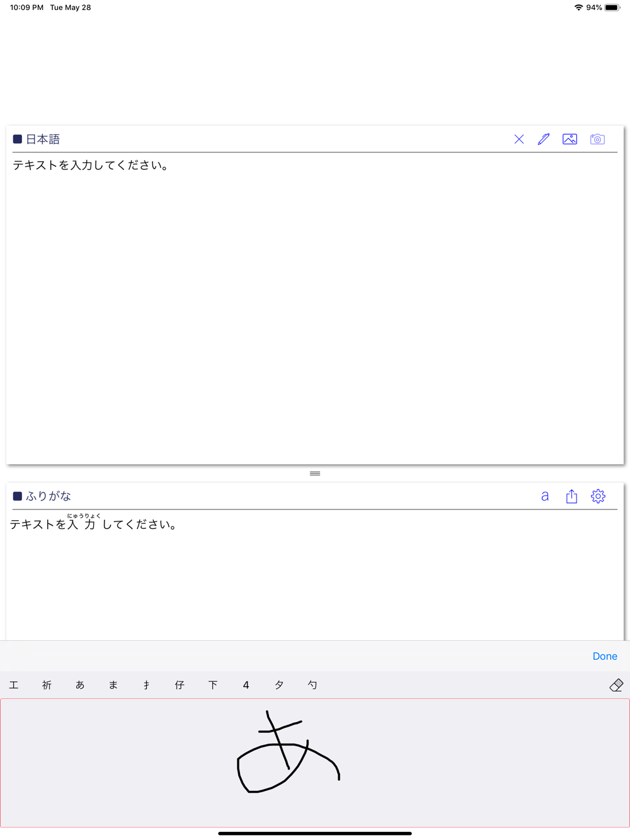
Task: Open the pencil handwriting input tool
Action: pos(544,139)
